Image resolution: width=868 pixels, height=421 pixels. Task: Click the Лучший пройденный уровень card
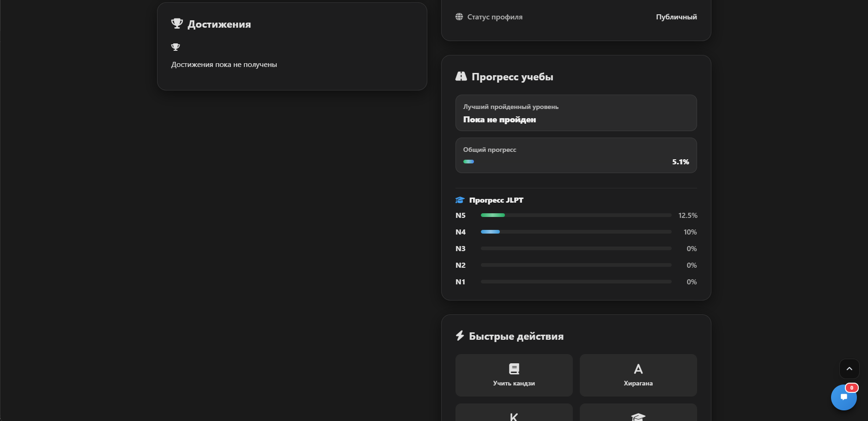click(x=576, y=113)
